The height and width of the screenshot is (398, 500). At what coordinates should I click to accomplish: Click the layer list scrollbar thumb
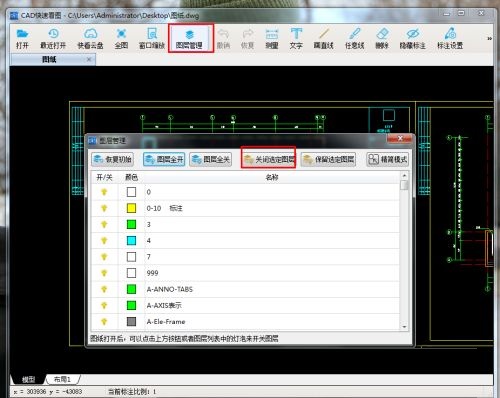click(x=404, y=185)
